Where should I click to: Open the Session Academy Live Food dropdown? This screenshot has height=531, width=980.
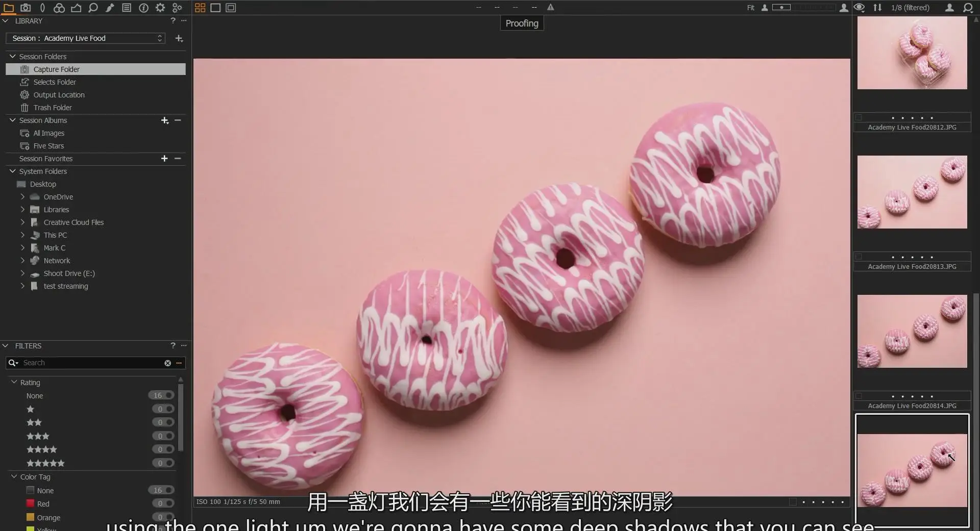(85, 38)
